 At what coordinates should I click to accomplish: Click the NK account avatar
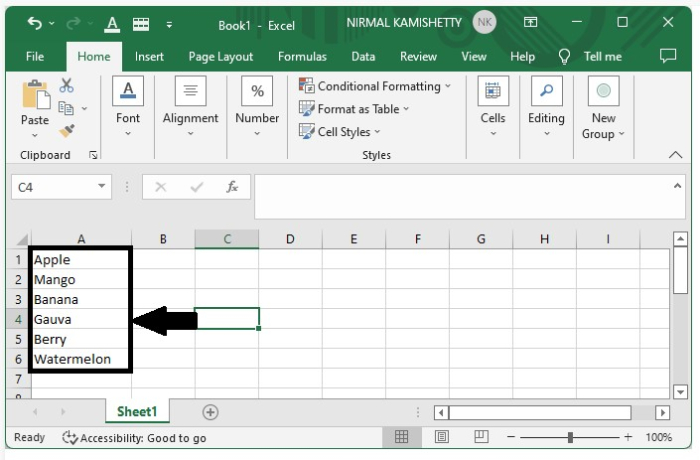point(485,22)
